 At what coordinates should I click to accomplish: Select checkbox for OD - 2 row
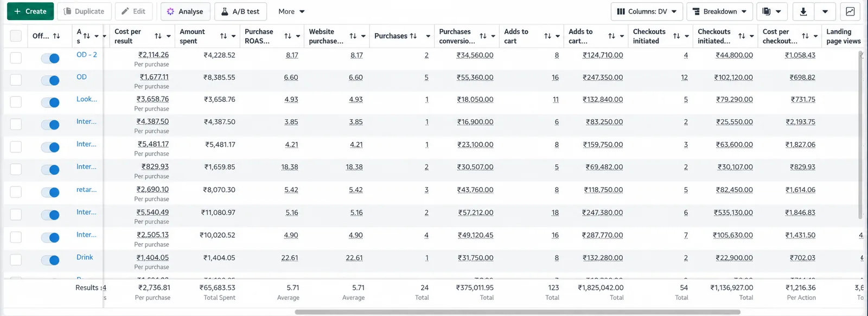click(x=16, y=58)
